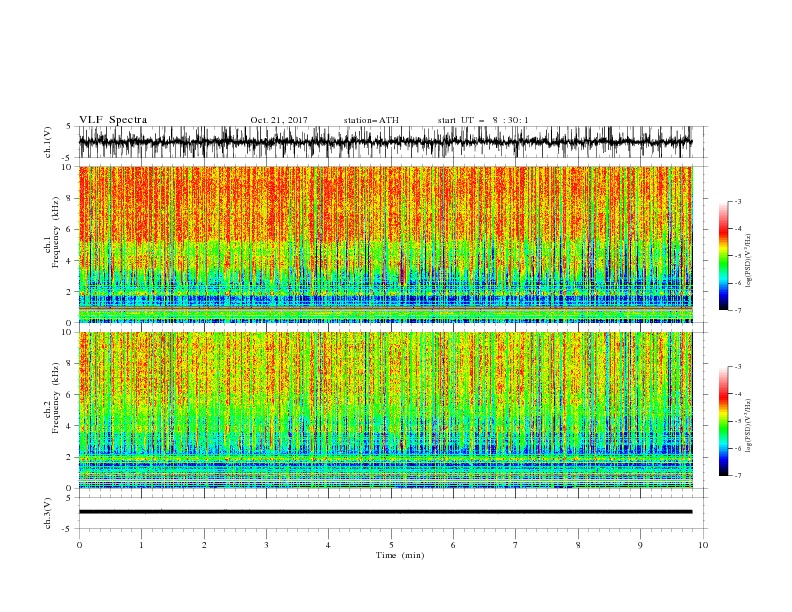This screenshot has width=792, height=612.
Task: Click time axis tick label "5"
Action: tap(391, 545)
